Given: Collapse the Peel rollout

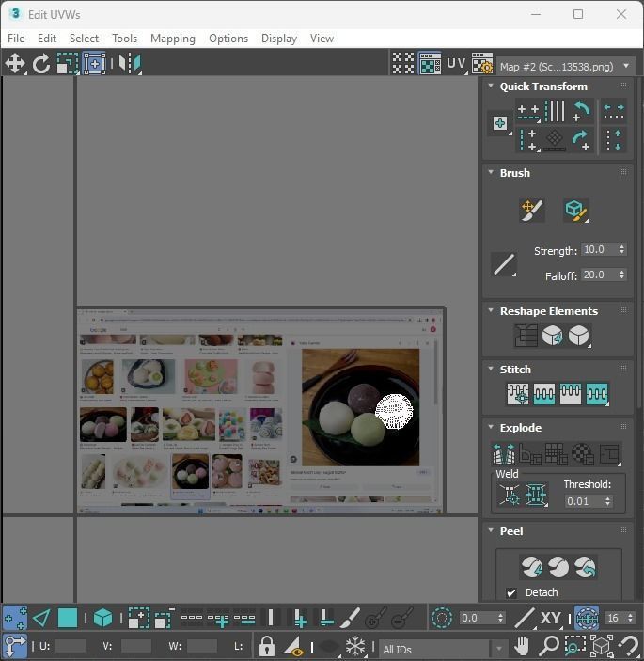Looking at the screenshot, I should pos(491,530).
